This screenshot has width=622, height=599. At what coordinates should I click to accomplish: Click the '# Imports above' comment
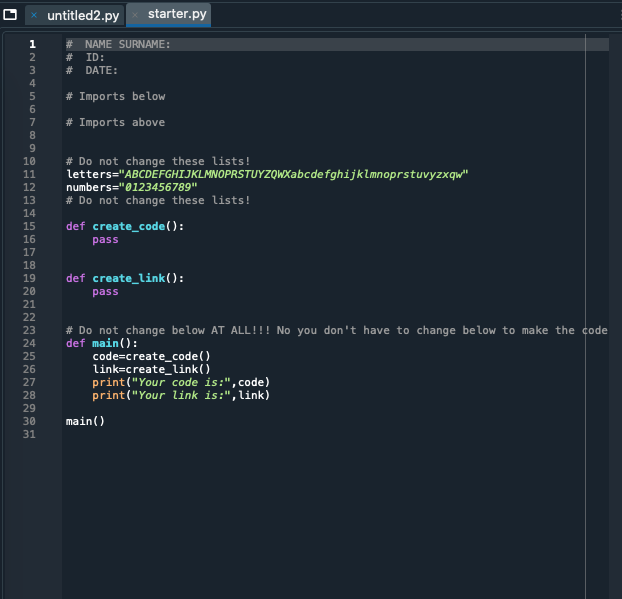click(x=115, y=122)
